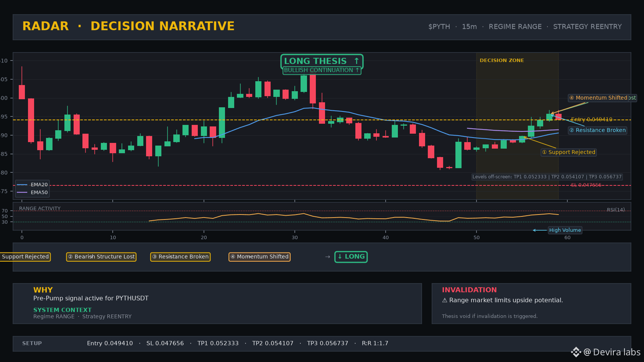Click the EMA50 purple legend line
This screenshot has width=644, height=362.
click(x=22, y=192)
